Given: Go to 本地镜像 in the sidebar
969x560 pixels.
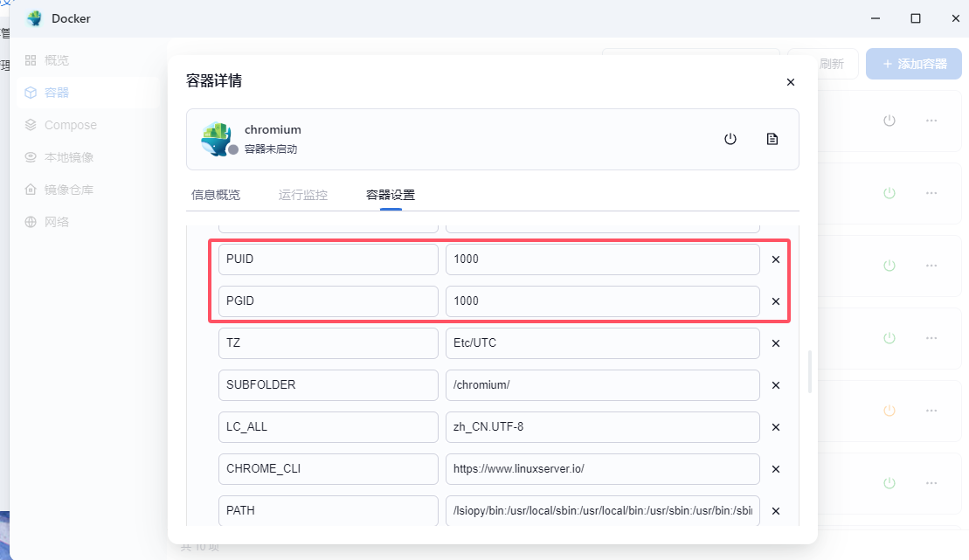Looking at the screenshot, I should pyautogui.click(x=68, y=157).
